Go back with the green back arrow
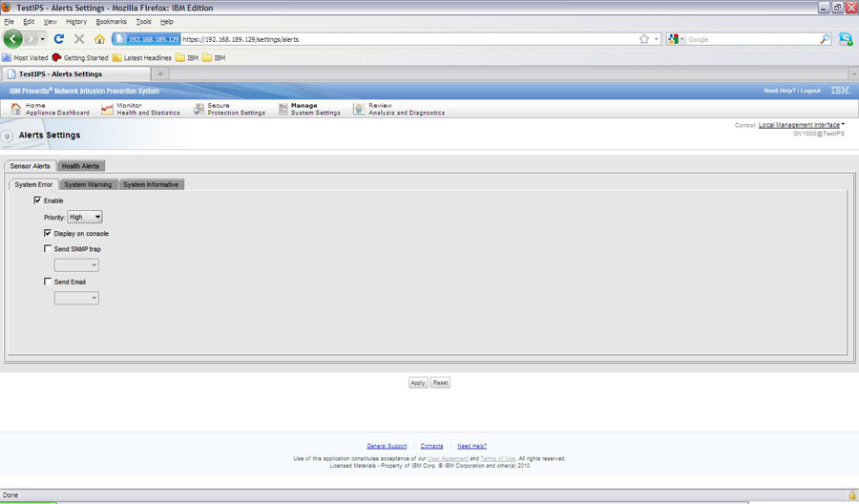The width and height of the screenshot is (859, 504). (13, 39)
